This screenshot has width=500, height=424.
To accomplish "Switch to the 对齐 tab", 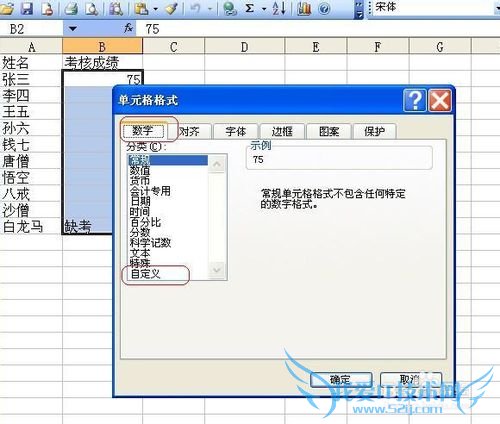I will click(x=189, y=131).
